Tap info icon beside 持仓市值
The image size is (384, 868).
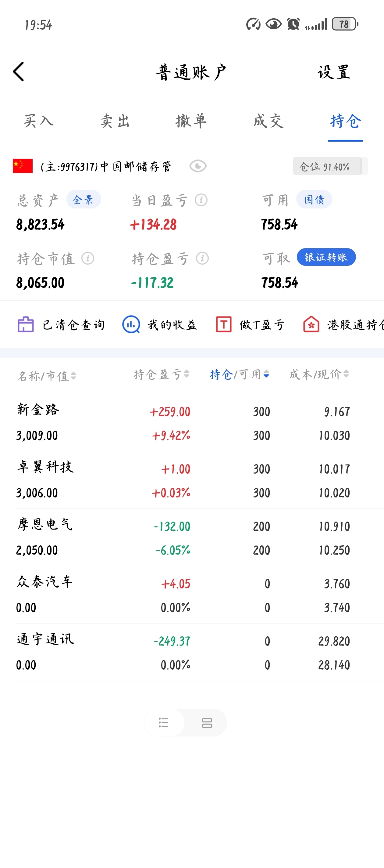point(88,259)
